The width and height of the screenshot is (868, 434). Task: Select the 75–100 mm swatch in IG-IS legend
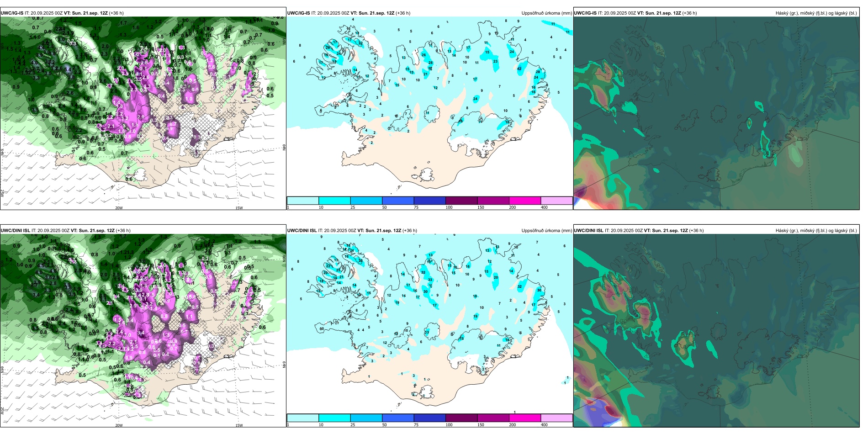coord(429,201)
